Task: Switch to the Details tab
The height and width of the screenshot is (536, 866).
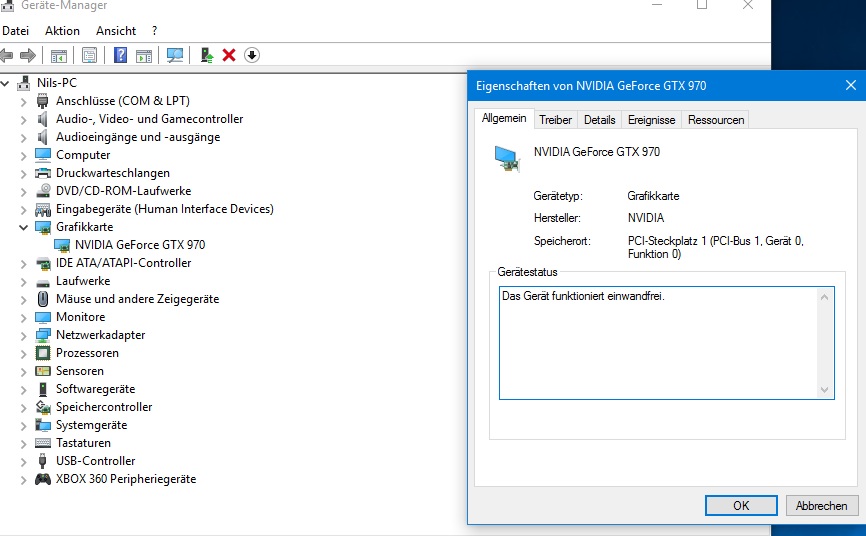Action: click(x=599, y=120)
